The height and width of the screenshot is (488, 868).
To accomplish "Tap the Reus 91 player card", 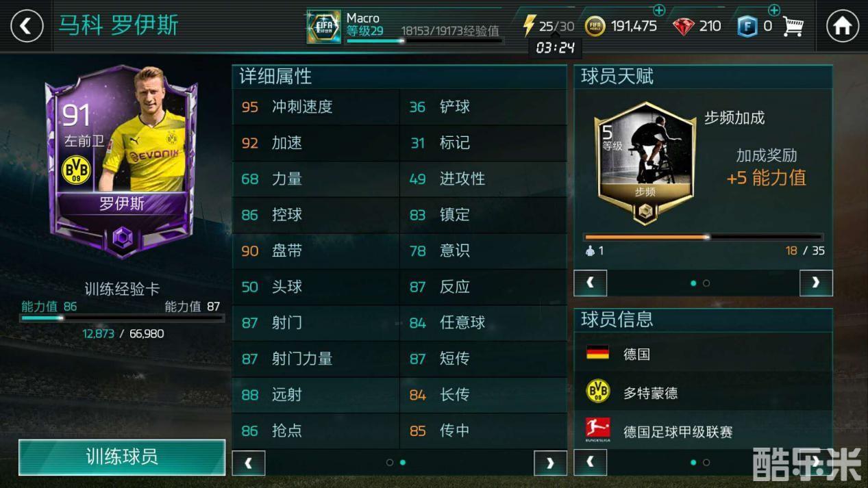I will tap(121, 162).
